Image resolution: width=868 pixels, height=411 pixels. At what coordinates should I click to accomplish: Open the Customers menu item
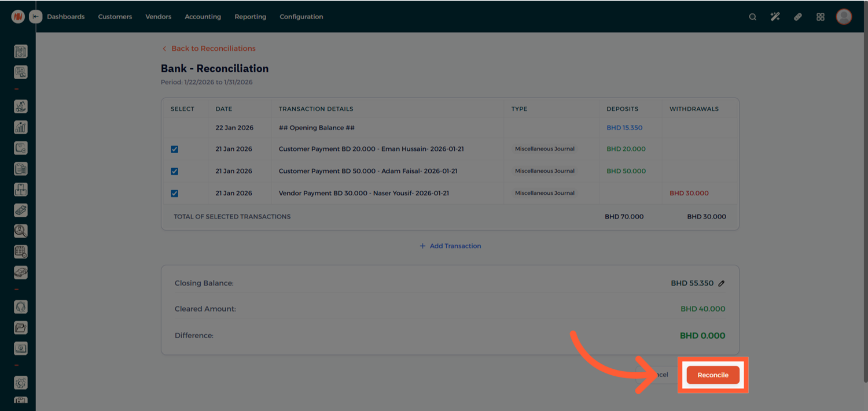115,17
